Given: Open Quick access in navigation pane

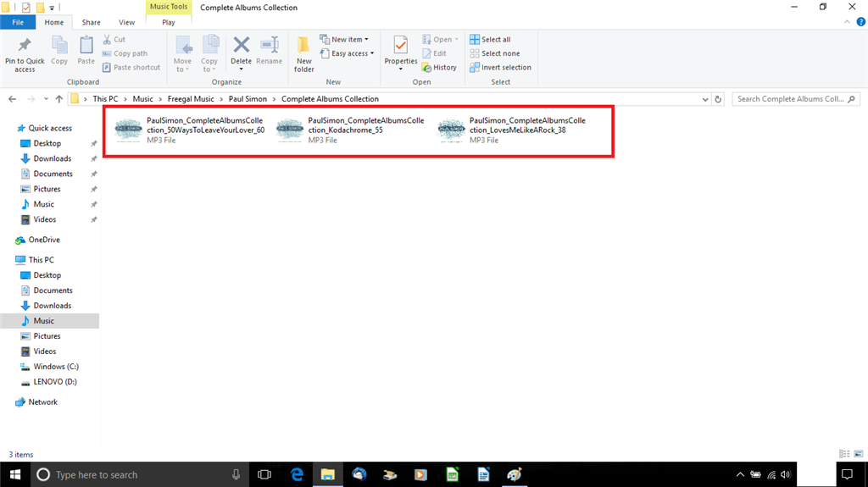Looking at the screenshot, I should [x=50, y=128].
